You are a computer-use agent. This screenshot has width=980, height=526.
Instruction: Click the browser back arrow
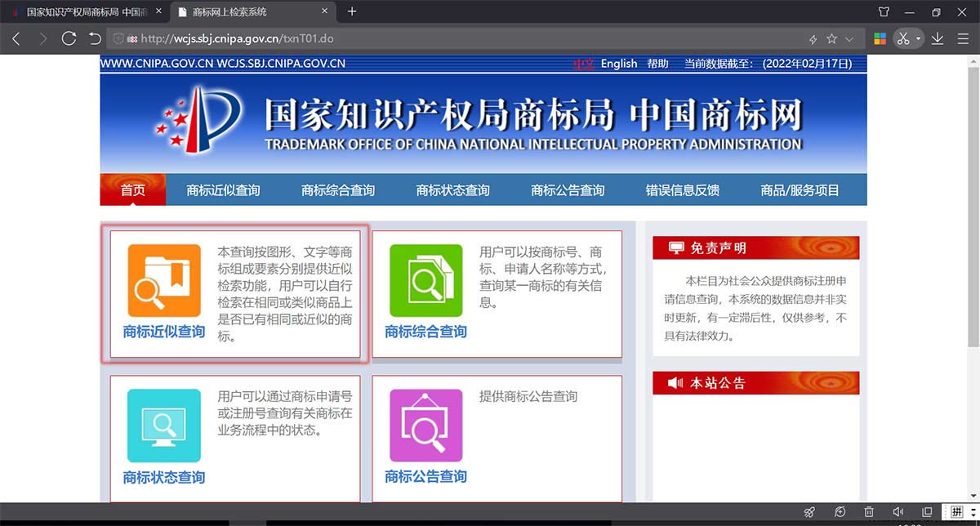click(x=16, y=38)
